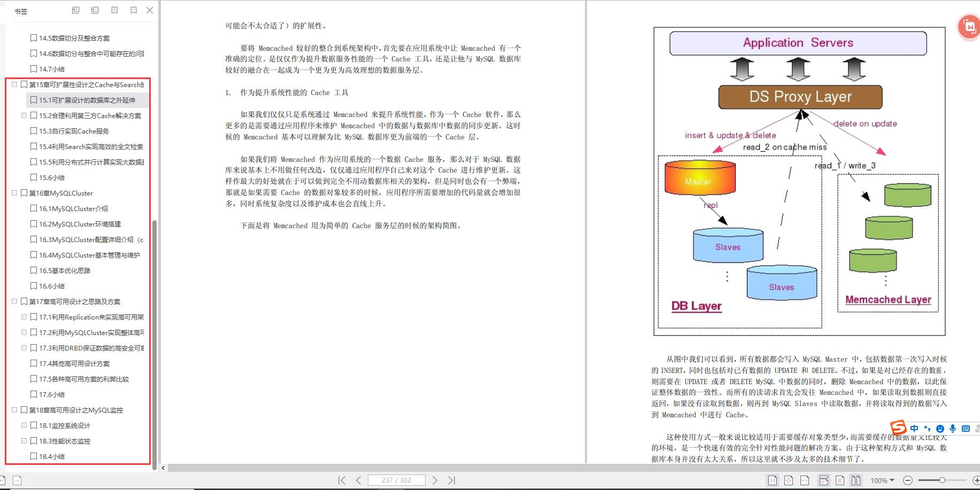Toggle continuous scrolling reading mode icon

[x=824, y=480]
